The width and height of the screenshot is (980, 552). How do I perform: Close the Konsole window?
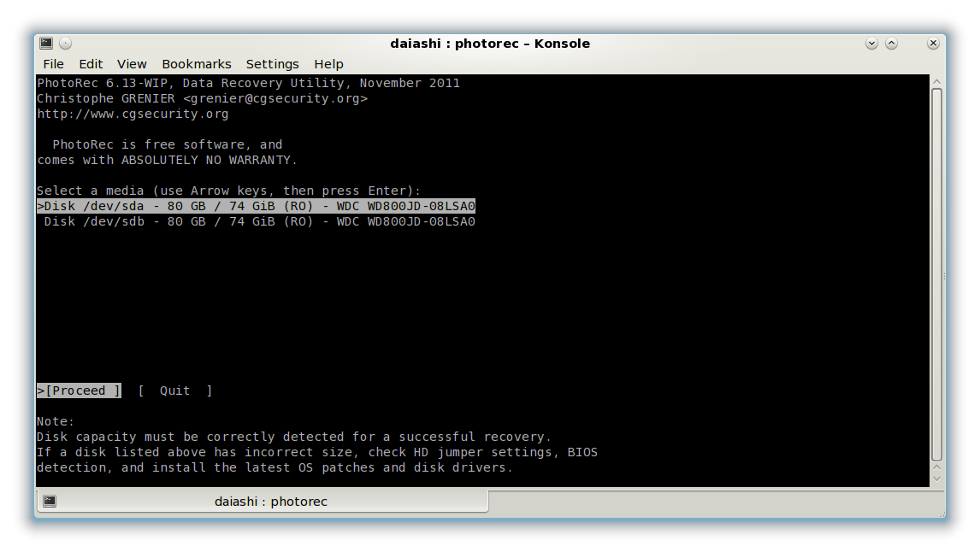pyautogui.click(x=933, y=43)
